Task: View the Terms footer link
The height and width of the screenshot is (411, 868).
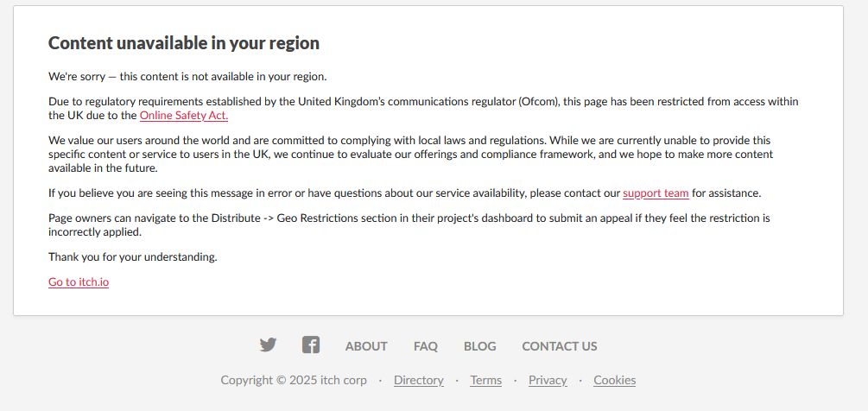Action: coord(485,380)
